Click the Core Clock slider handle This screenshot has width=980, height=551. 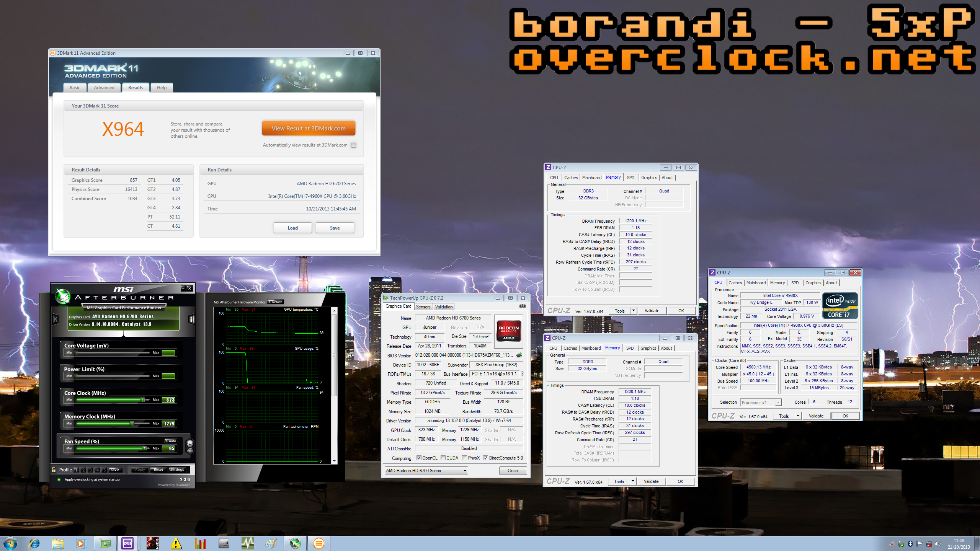click(142, 400)
